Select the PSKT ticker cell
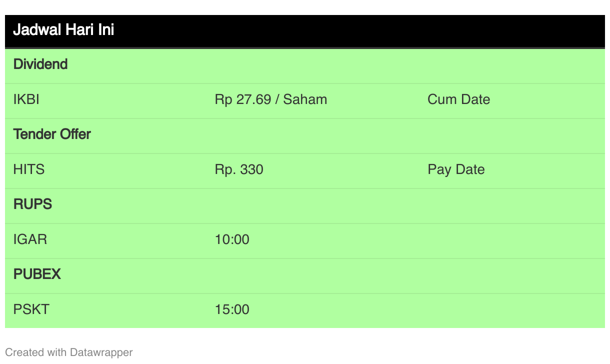This screenshot has height=364, width=610. (x=31, y=309)
